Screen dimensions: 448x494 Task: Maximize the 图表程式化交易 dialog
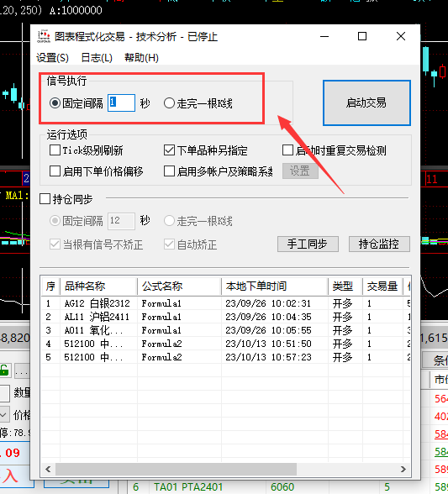(x=362, y=37)
